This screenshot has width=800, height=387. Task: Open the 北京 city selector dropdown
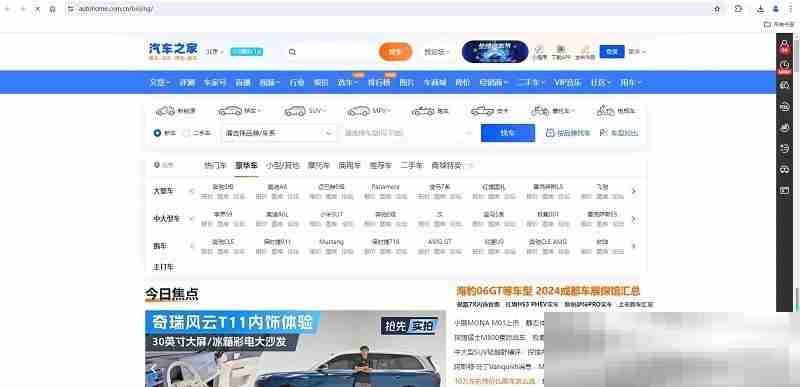[215, 52]
